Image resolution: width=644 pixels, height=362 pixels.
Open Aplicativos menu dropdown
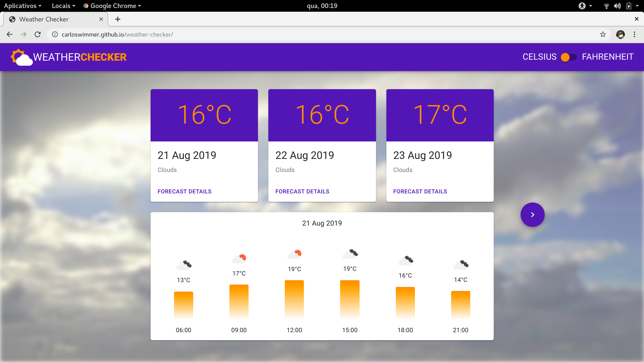(22, 6)
